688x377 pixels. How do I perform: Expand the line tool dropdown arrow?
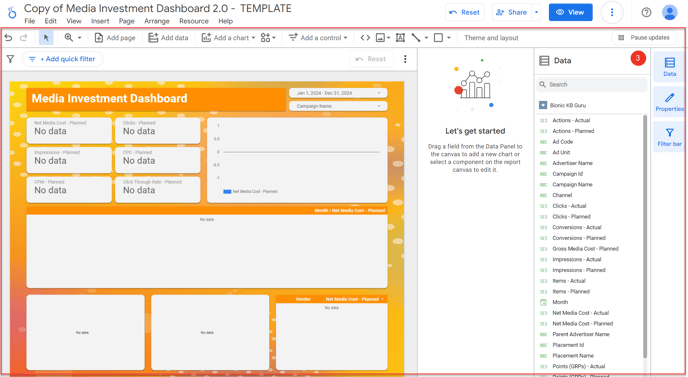(426, 38)
